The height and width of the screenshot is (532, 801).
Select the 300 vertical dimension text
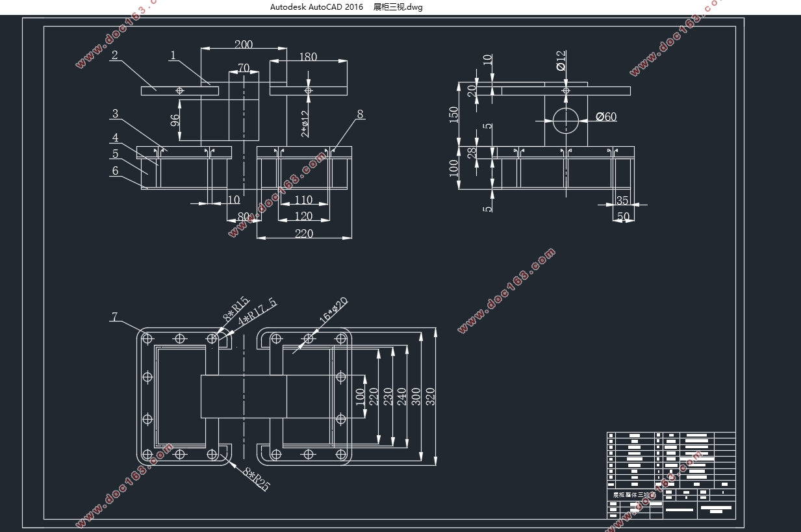click(416, 396)
